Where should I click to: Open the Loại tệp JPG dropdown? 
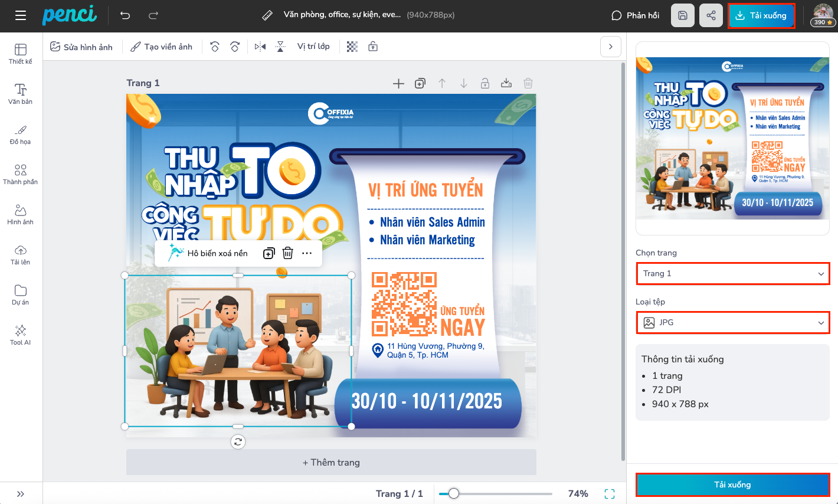(732, 323)
